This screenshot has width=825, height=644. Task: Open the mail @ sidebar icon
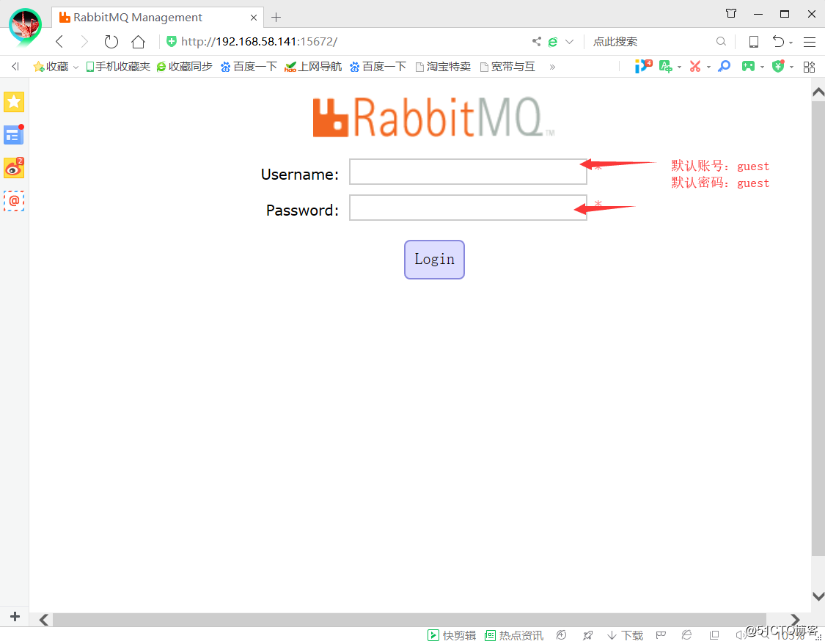pyautogui.click(x=14, y=201)
